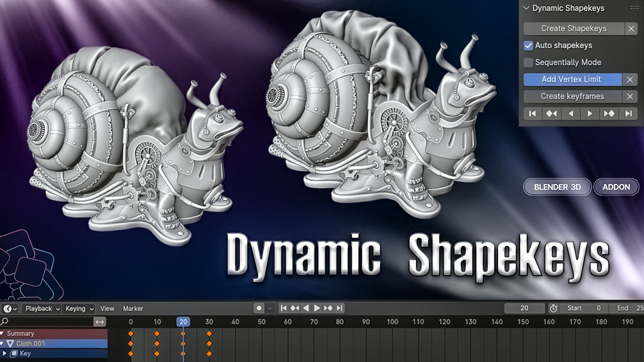Disable the Auto shapekeys checkbox
644x362 pixels.
tap(528, 46)
